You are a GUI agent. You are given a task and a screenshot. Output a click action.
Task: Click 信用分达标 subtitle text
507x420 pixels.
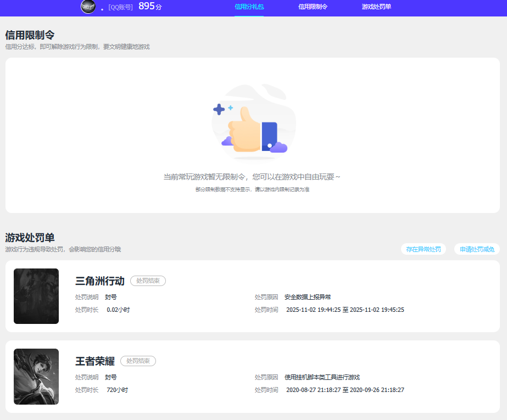[x=77, y=47]
